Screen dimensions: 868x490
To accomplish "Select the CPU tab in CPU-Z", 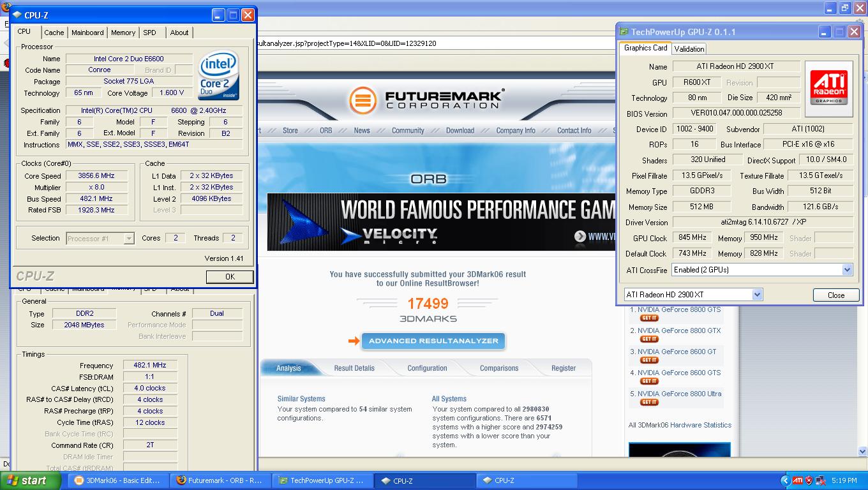I will [x=24, y=31].
